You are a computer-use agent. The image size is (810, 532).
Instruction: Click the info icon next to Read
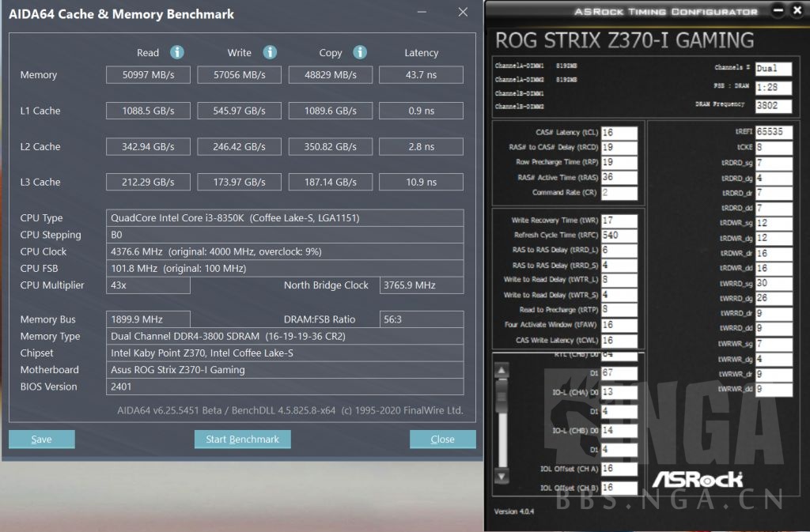coord(177,52)
